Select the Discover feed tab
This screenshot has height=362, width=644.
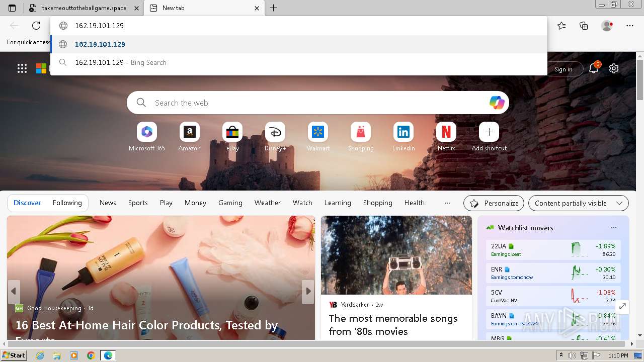point(27,203)
